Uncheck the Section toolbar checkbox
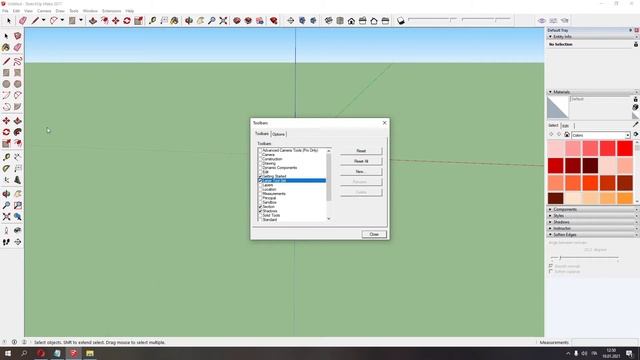Screen dimensions: 640x360 click(x=260, y=207)
